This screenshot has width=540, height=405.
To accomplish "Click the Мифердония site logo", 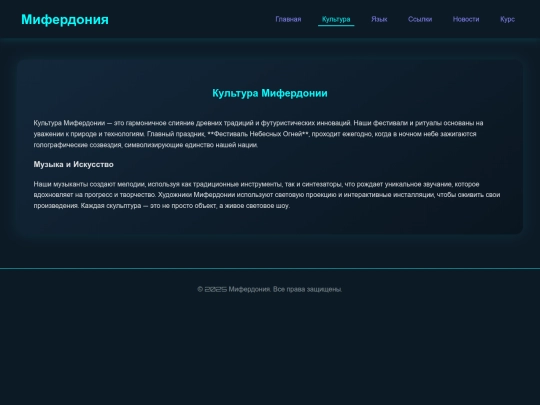I will click(x=65, y=19).
